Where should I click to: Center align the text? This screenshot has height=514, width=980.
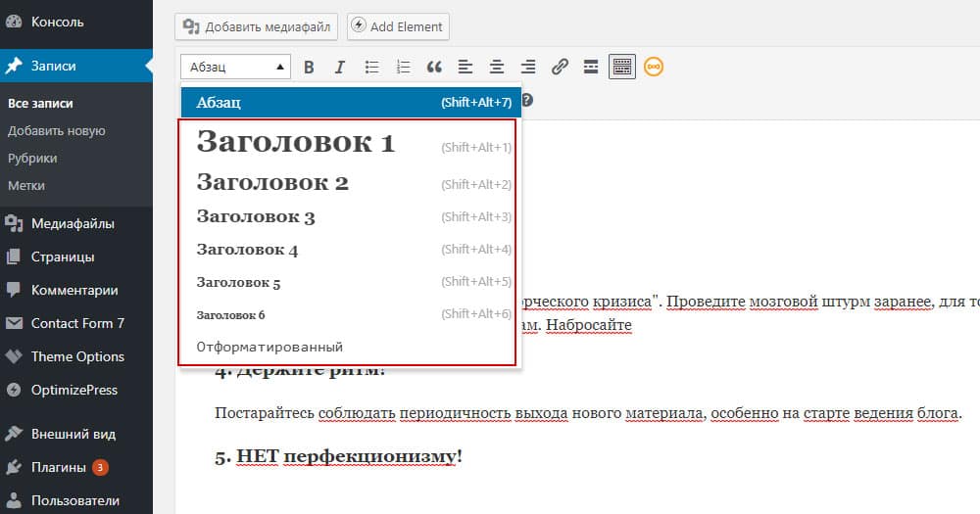pyautogui.click(x=497, y=68)
